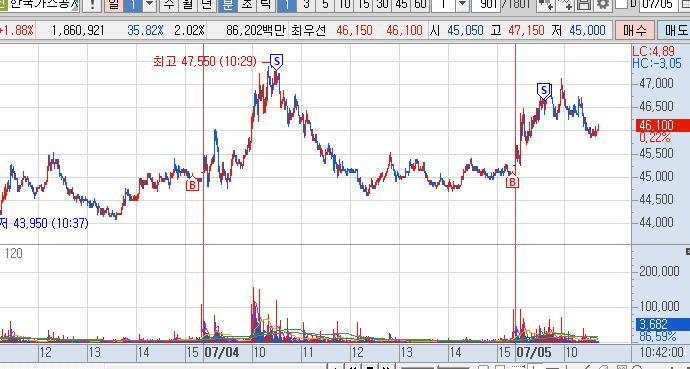Click the 최고 47,550 (10:29) high label

click(x=205, y=61)
